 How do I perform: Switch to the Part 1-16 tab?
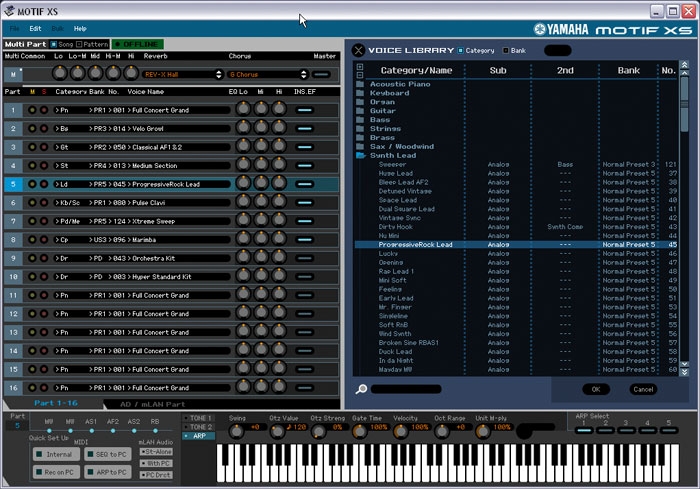56,403
